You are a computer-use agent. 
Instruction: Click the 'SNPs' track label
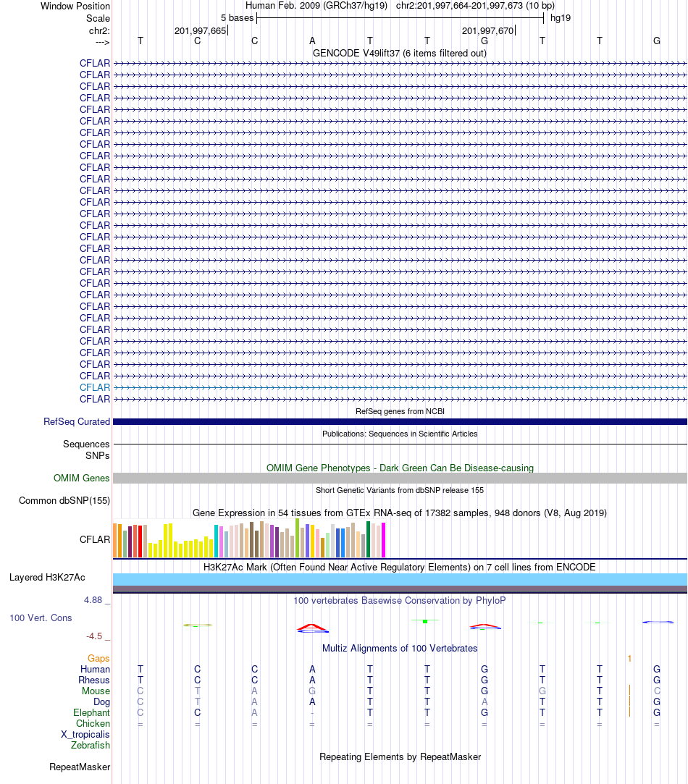(97, 455)
